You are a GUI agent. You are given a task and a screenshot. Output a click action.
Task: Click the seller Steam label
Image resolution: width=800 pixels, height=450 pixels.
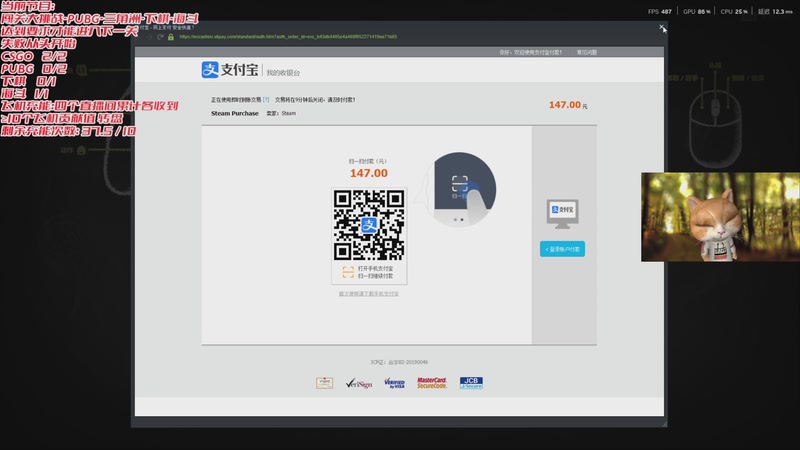tap(281, 113)
